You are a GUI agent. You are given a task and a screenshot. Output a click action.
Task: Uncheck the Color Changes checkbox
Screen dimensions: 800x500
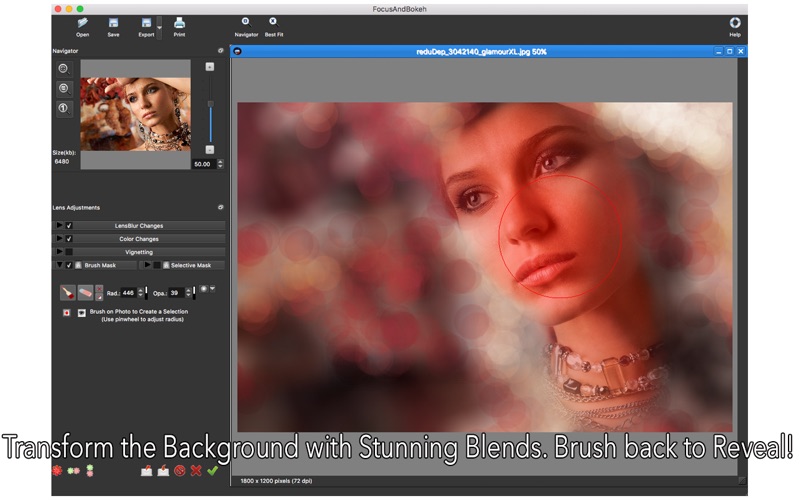pos(69,239)
